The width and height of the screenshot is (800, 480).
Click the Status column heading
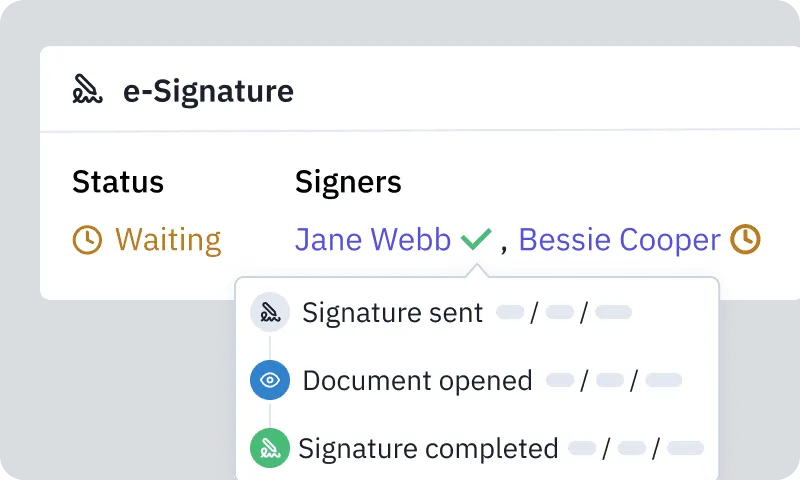[118, 182]
